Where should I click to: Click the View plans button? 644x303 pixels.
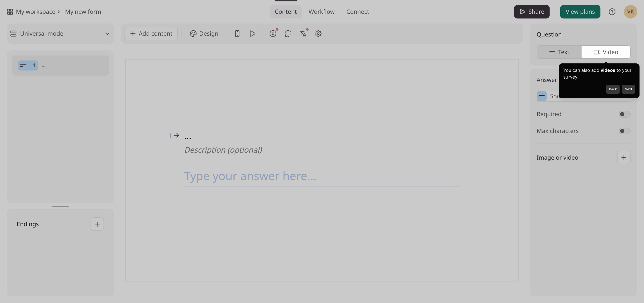[x=580, y=12]
